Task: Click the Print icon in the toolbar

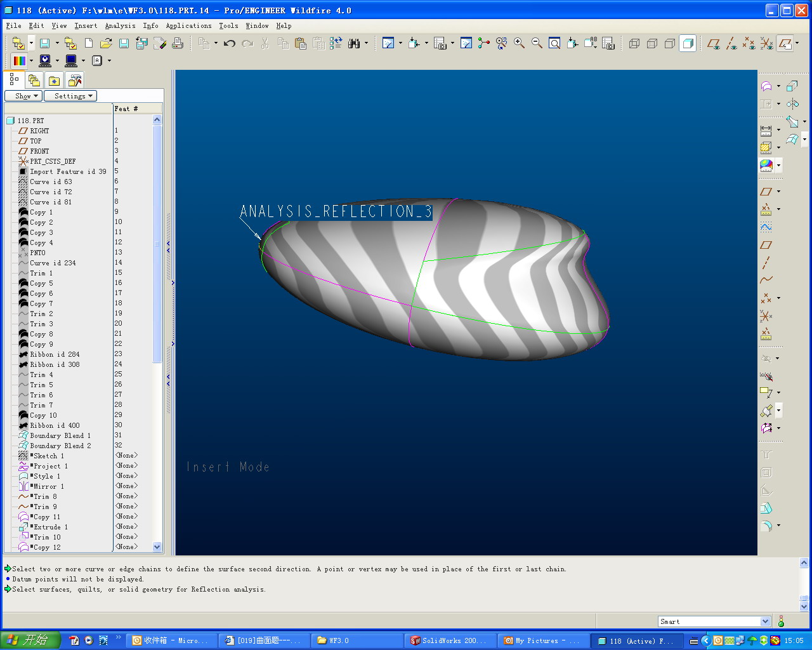Action: coord(178,43)
